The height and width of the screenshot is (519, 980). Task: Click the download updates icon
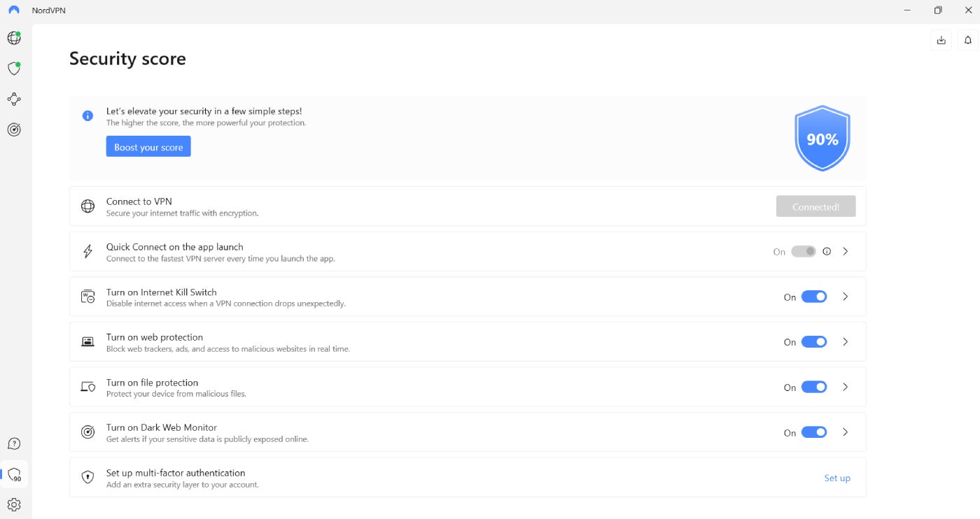click(x=941, y=41)
